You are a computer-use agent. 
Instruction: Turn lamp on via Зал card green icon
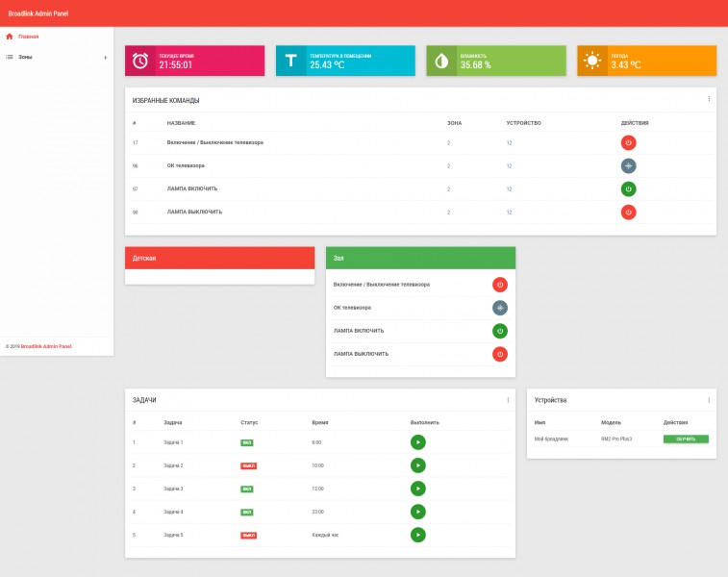point(499,331)
